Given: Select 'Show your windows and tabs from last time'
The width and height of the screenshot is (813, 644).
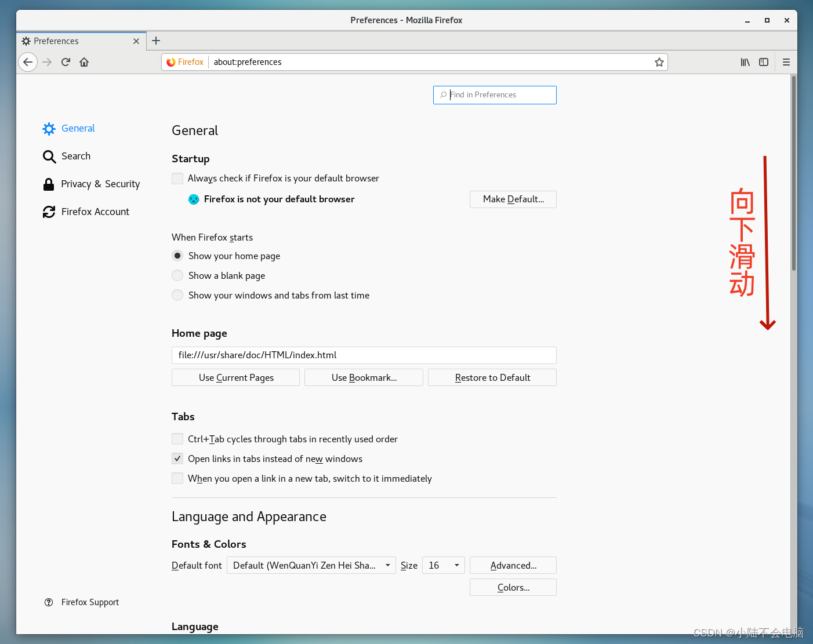Looking at the screenshot, I should (177, 295).
